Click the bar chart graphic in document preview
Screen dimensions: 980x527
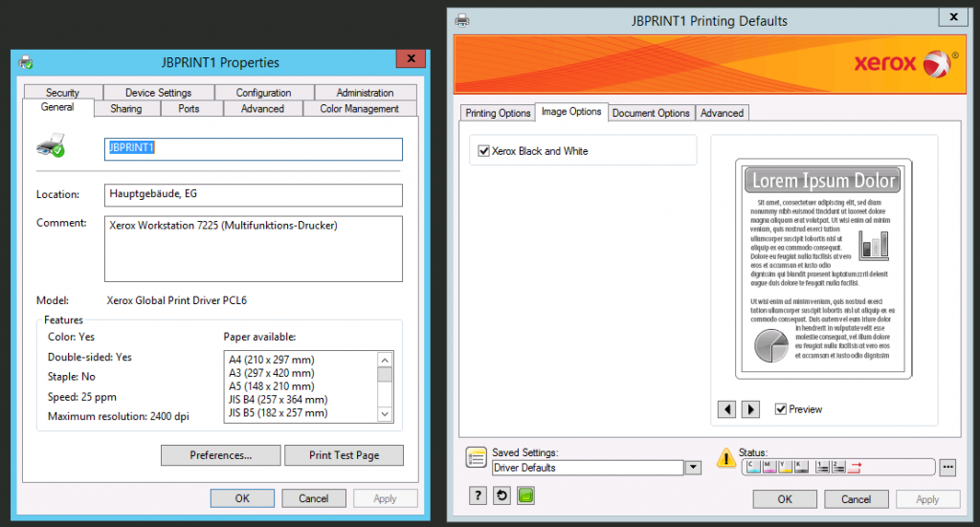coord(874,246)
